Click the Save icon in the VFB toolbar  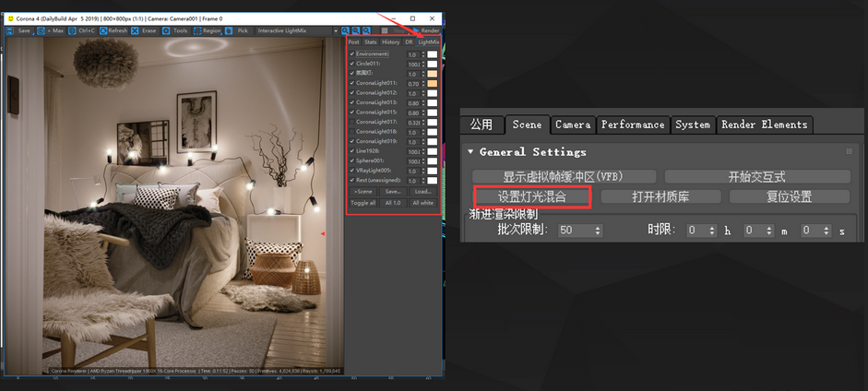(10, 30)
